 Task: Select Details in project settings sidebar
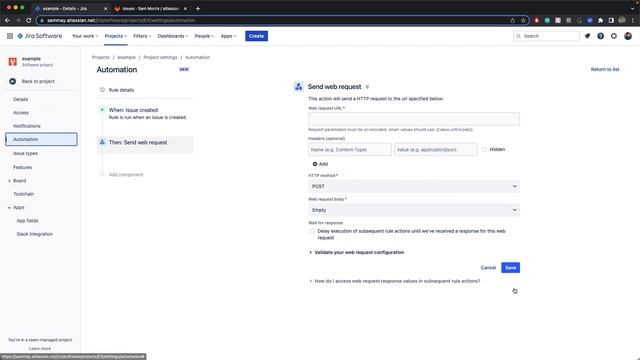[20, 99]
